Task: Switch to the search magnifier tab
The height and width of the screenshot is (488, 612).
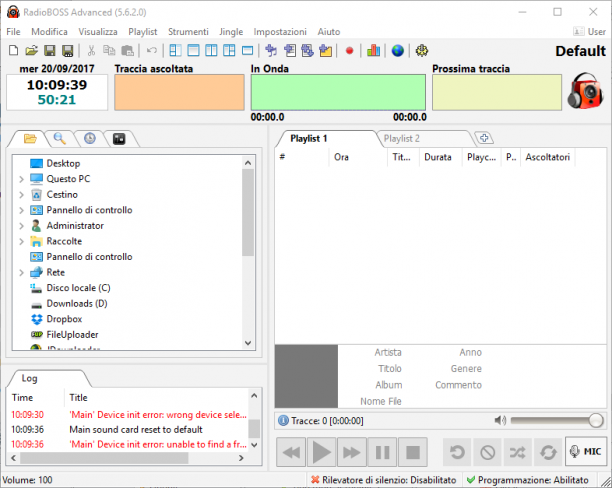Action: coord(59,138)
